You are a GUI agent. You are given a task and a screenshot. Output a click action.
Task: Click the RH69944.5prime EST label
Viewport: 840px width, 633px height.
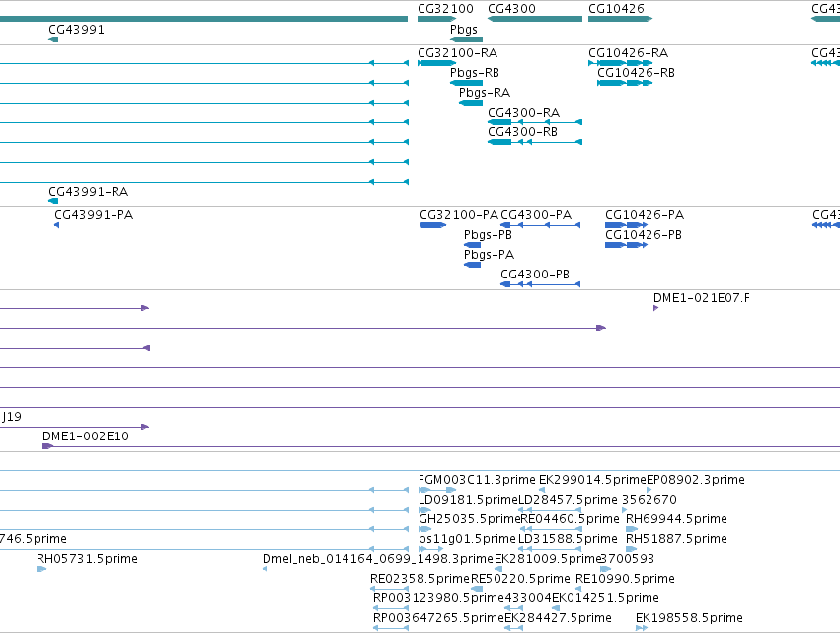point(676,519)
